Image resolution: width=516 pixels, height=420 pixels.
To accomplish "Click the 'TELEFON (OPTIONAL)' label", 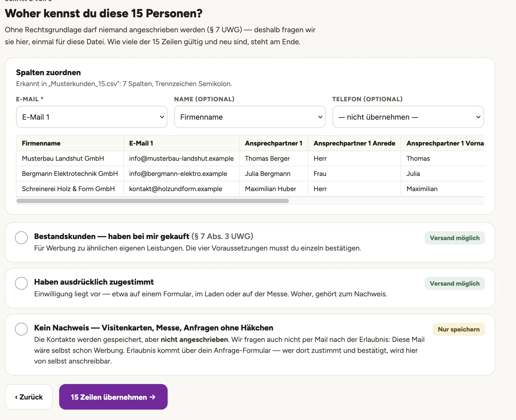I will tap(367, 99).
